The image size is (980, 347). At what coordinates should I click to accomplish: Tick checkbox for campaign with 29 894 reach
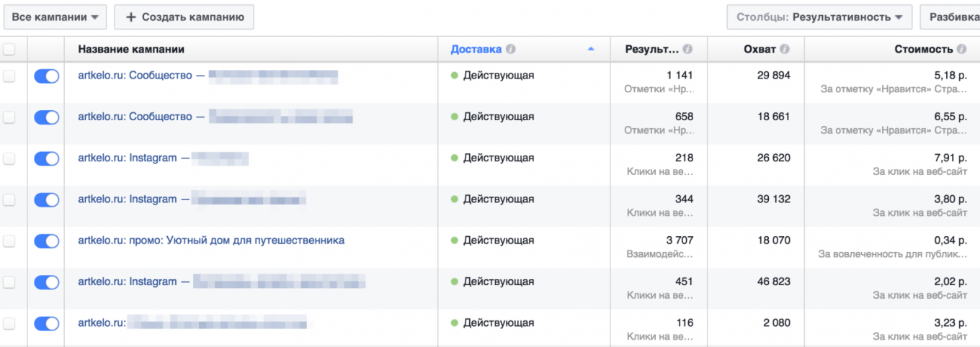[9, 76]
